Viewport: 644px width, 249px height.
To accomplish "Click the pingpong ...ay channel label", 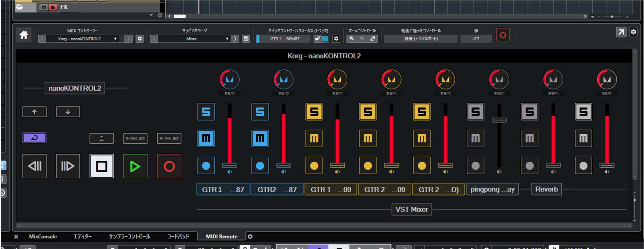I will 493,189.
